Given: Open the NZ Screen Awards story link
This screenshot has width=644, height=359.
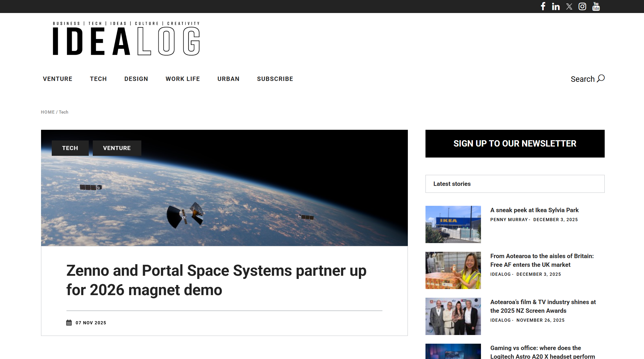Looking at the screenshot, I should click(x=543, y=306).
